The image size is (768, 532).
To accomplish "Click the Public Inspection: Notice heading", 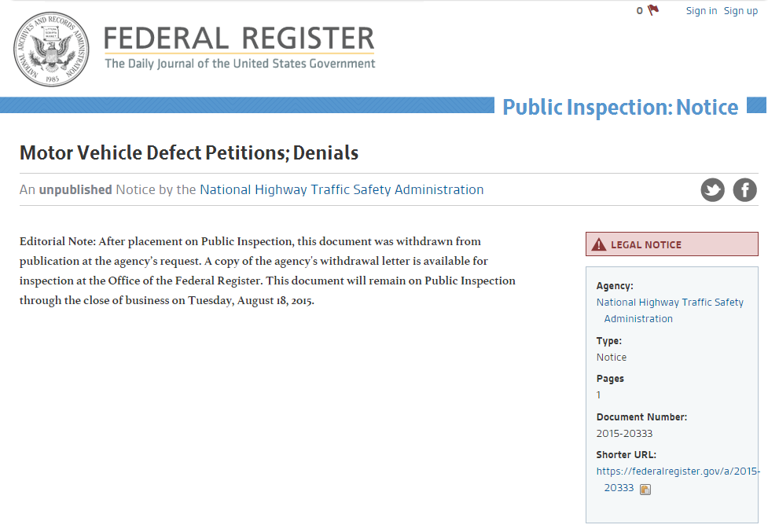I will click(620, 107).
